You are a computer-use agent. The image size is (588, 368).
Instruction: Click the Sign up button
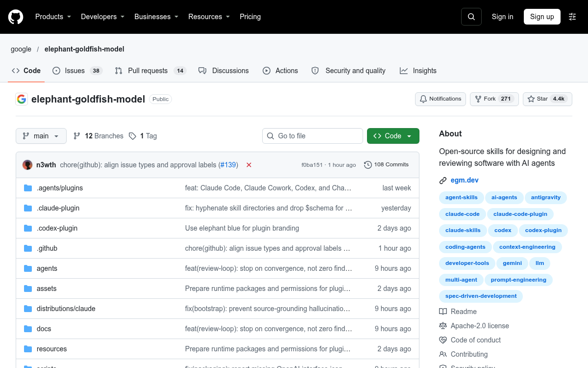(x=542, y=17)
